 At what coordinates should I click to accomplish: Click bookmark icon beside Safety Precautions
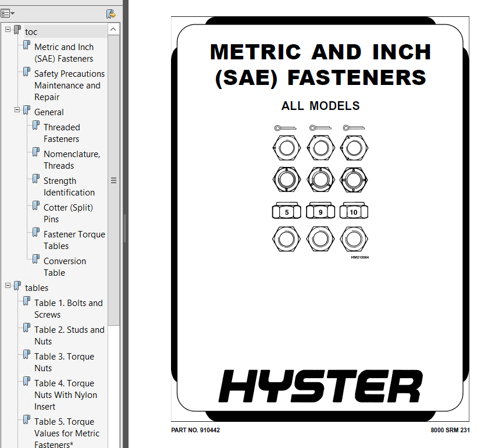point(27,72)
